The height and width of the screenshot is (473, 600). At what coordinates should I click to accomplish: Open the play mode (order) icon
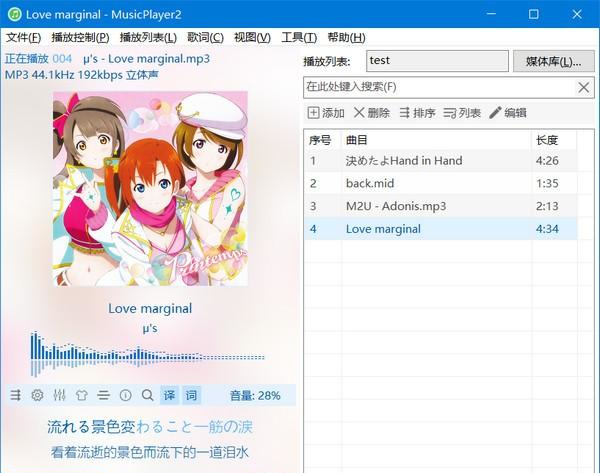pyautogui.click(x=15, y=395)
